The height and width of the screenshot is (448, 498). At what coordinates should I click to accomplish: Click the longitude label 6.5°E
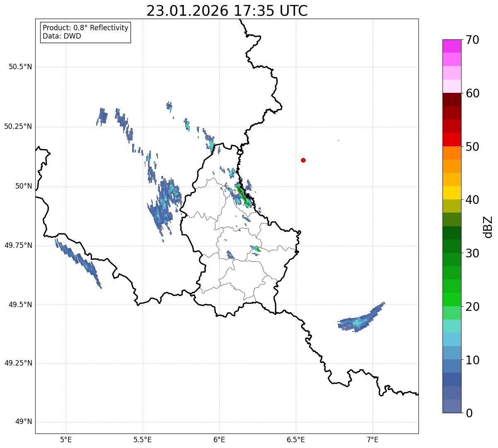click(x=296, y=440)
